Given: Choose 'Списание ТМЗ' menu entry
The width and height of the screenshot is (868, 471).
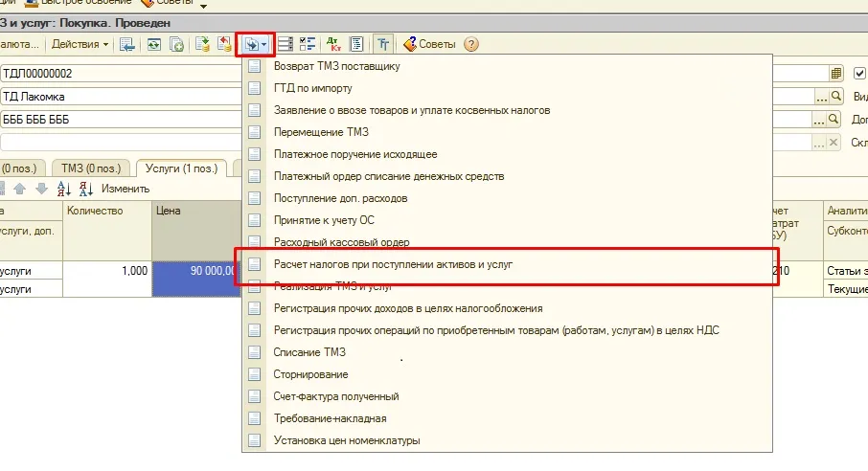Looking at the screenshot, I should tap(507, 352).
